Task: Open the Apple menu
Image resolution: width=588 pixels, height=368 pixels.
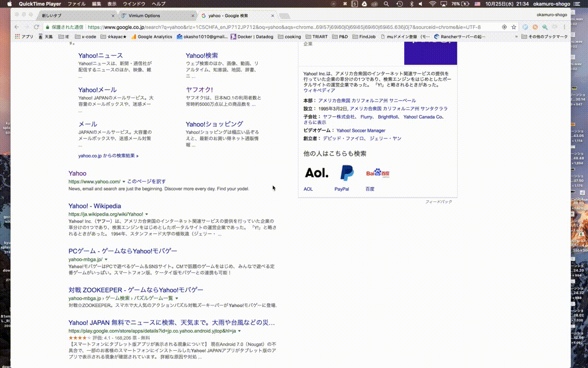Action: point(10,4)
